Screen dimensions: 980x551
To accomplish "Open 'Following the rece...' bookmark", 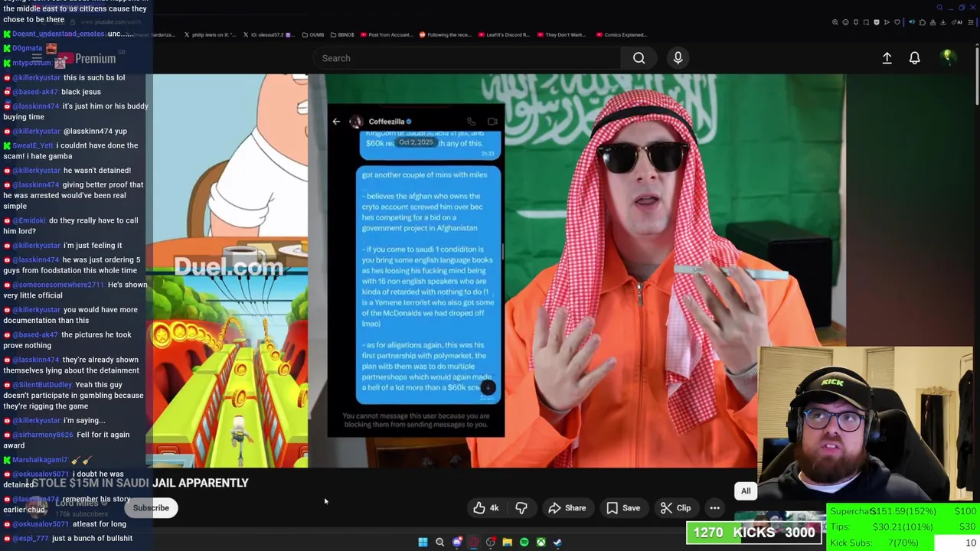I will coord(445,34).
